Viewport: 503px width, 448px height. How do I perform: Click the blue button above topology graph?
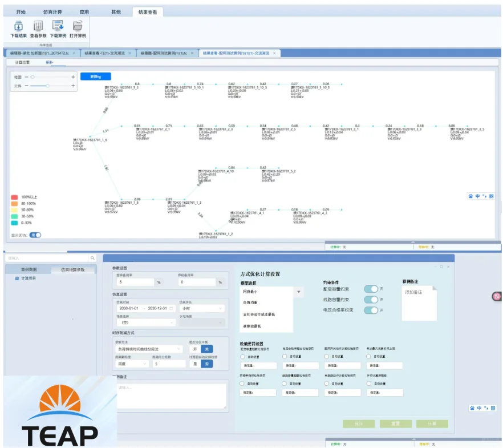click(x=96, y=76)
